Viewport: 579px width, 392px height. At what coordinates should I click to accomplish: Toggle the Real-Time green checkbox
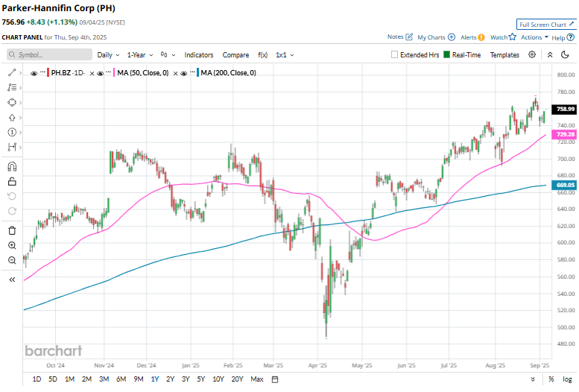446,54
